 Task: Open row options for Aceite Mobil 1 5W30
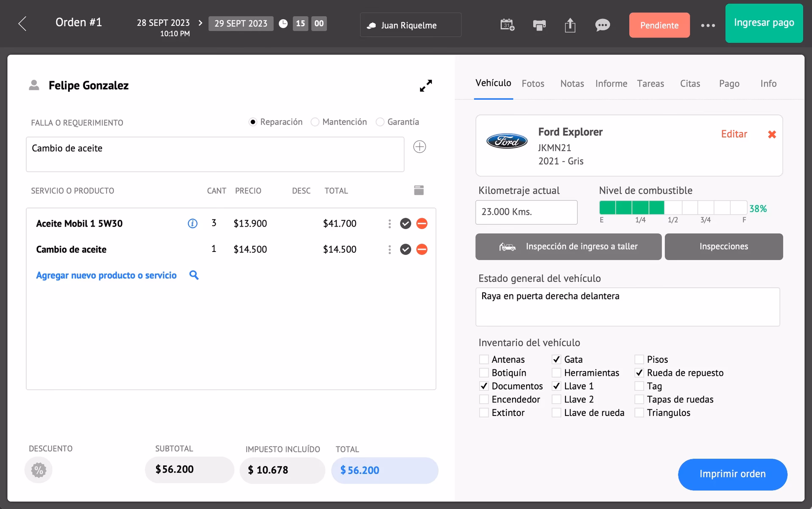pos(390,224)
